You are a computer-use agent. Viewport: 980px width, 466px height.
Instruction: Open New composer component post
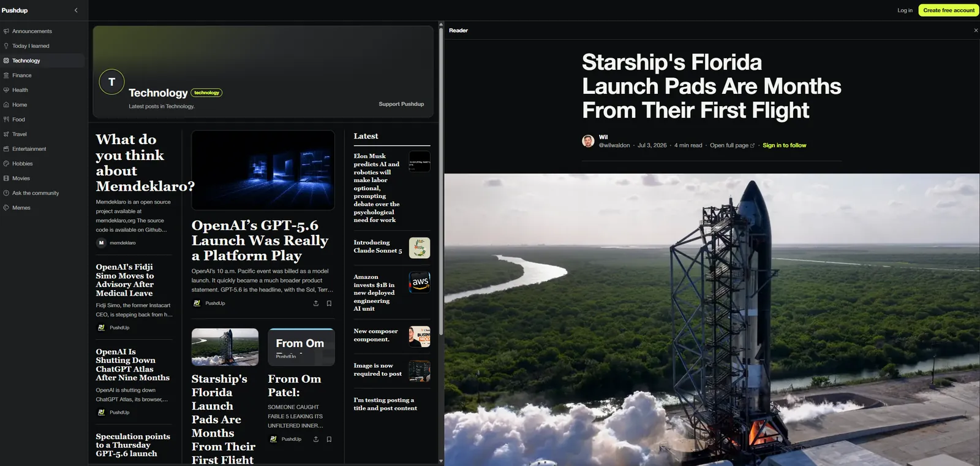pyautogui.click(x=375, y=335)
